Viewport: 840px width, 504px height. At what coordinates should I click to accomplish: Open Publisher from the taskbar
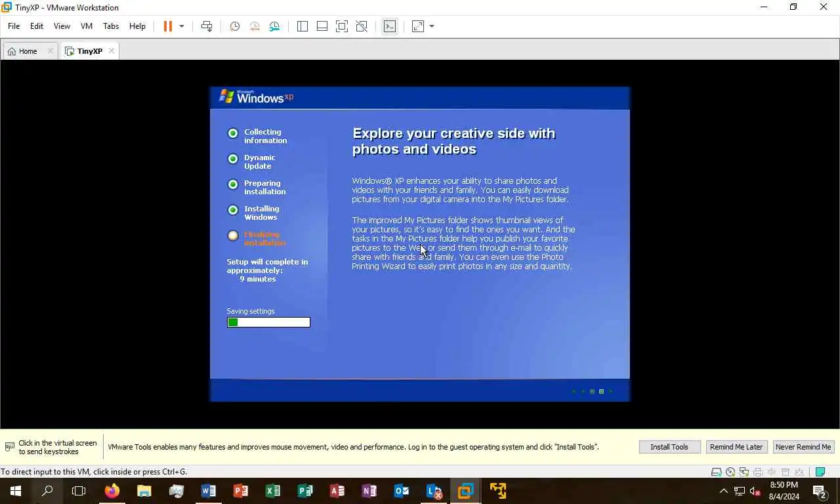click(x=305, y=491)
